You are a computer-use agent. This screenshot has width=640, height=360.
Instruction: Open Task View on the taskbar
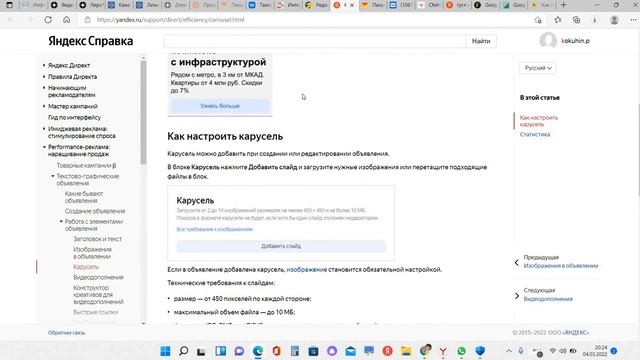(x=201, y=351)
